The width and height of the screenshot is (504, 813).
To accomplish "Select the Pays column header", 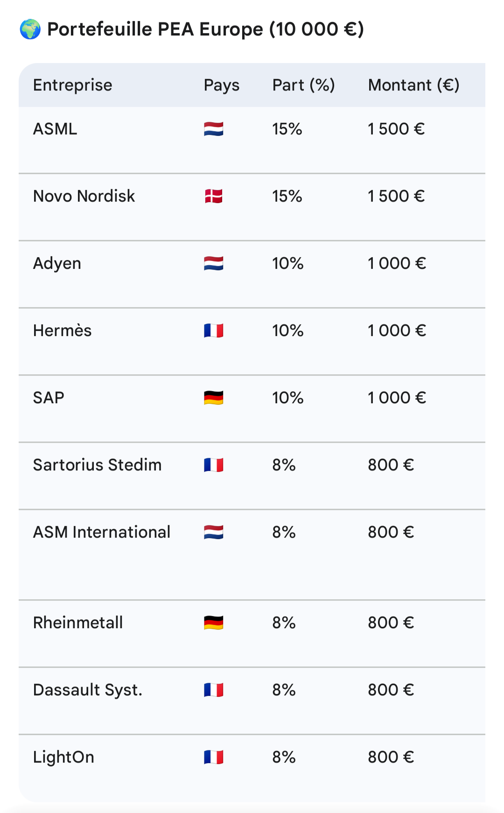I will (222, 85).
